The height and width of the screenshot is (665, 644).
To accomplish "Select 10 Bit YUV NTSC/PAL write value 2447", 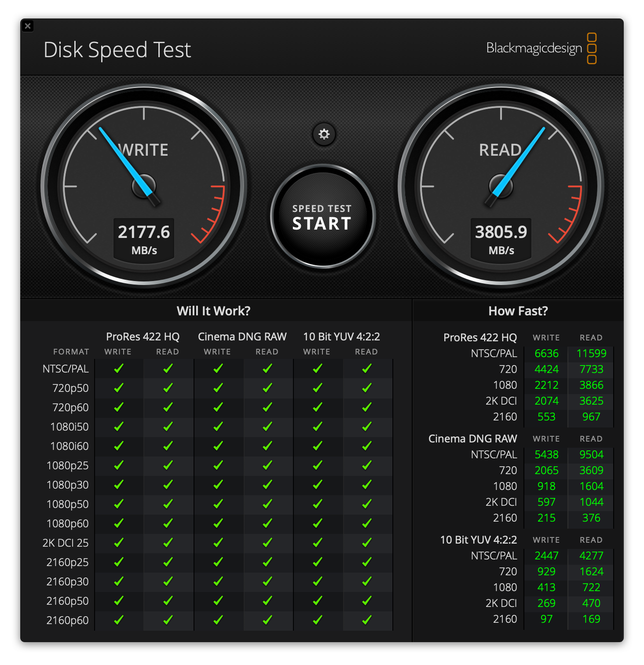I will pyautogui.click(x=546, y=555).
